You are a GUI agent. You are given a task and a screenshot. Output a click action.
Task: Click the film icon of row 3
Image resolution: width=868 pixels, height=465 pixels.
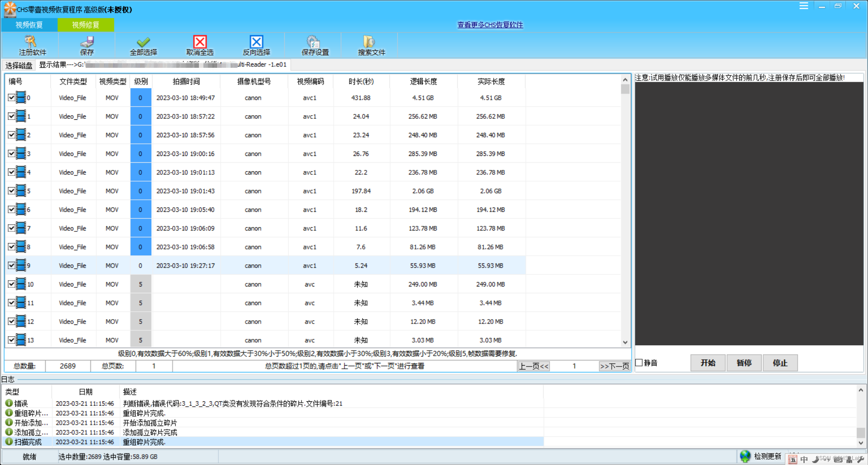click(x=21, y=153)
